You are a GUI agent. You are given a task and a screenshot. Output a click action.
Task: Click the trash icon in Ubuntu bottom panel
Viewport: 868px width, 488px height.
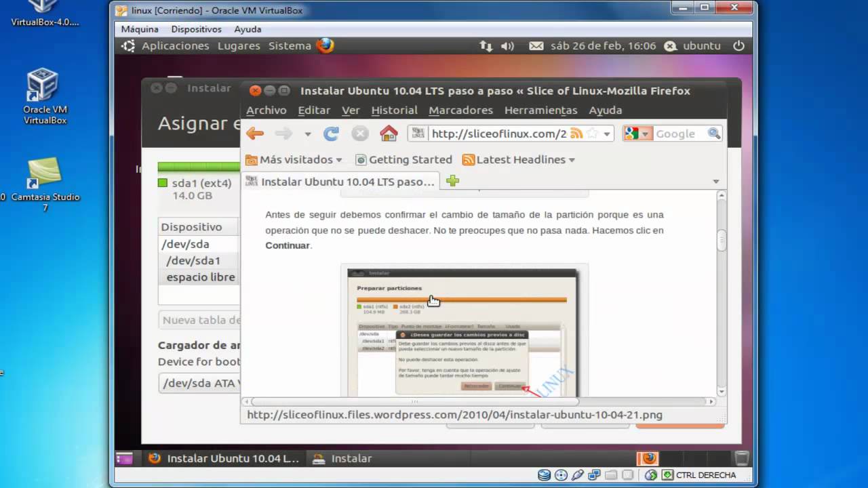pyautogui.click(x=742, y=458)
